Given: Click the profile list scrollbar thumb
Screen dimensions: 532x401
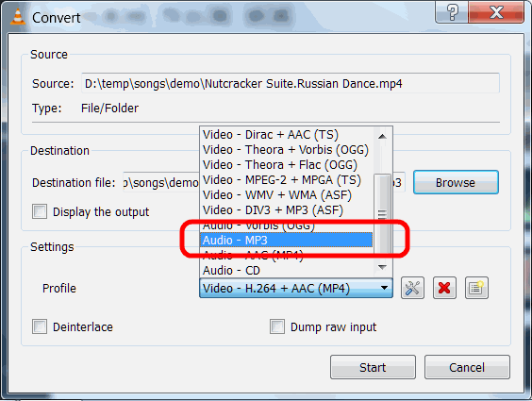Looking at the screenshot, I should [x=382, y=214].
